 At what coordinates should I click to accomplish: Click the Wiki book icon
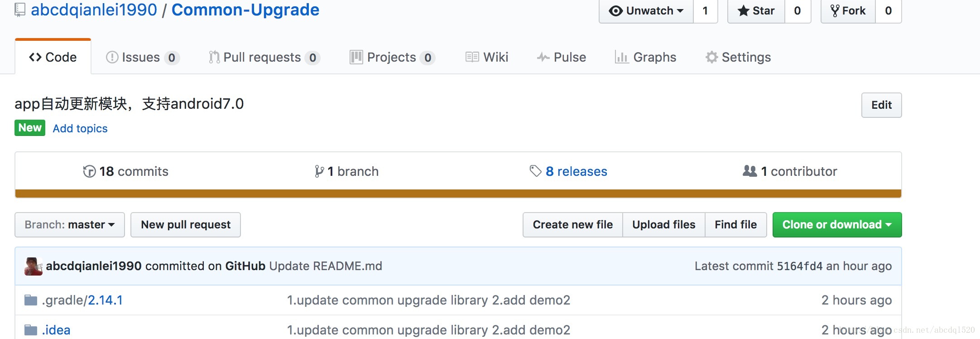click(472, 57)
